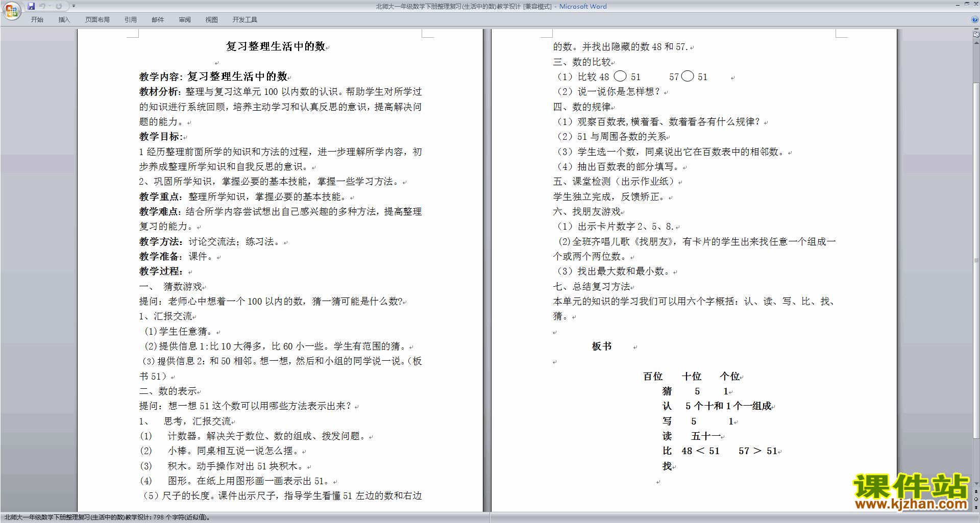The height and width of the screenshot is (523, 980).
Task: Click the text 57 > 51 in 板书
Action: (757, 451)
